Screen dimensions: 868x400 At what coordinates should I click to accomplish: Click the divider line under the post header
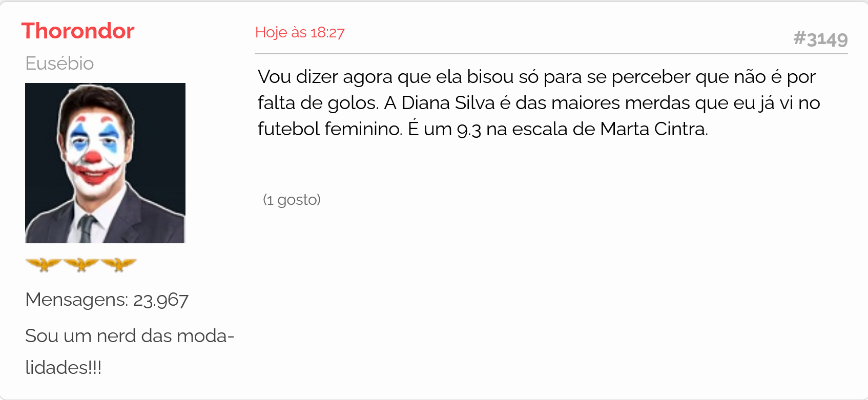[x=551, y=53]
